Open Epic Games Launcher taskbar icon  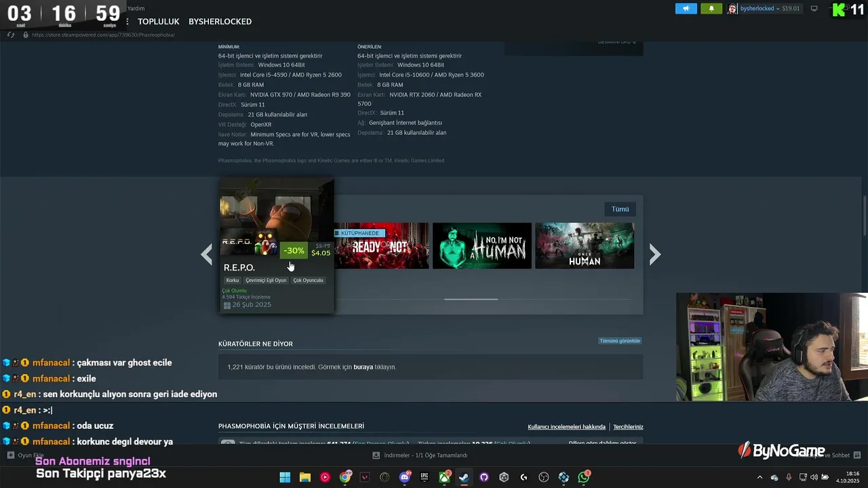(425, 477)
